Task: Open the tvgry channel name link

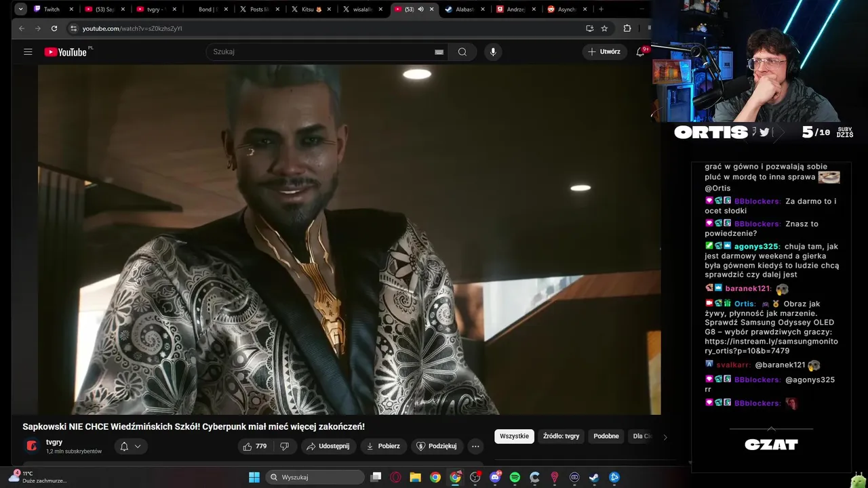Action: click(x=54, y=443)
